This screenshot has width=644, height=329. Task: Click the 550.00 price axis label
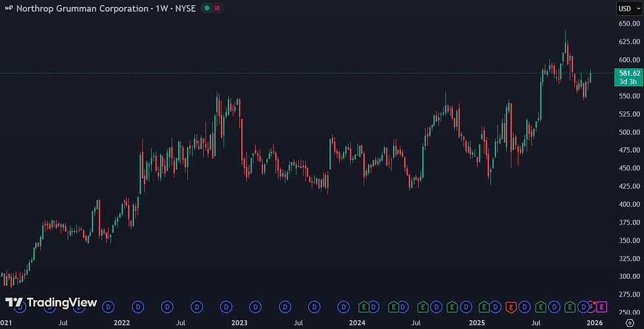pos(630,96)
